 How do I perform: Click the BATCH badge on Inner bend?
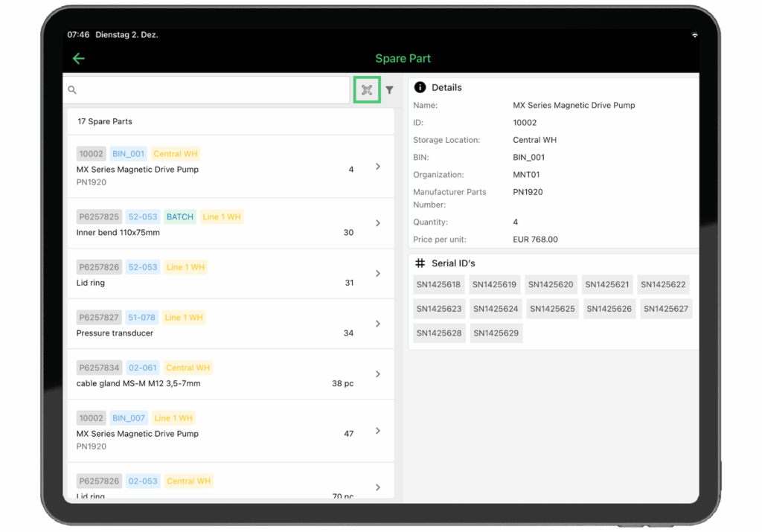[x=179, y=217]
